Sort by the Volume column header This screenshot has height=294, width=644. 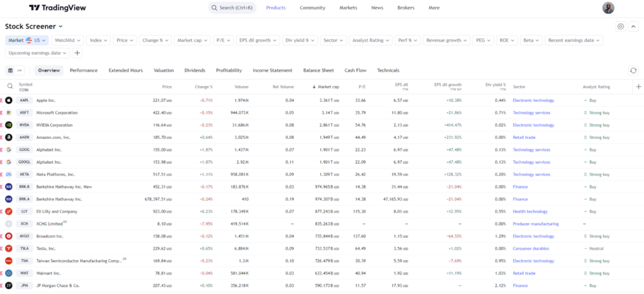point(241,87)
